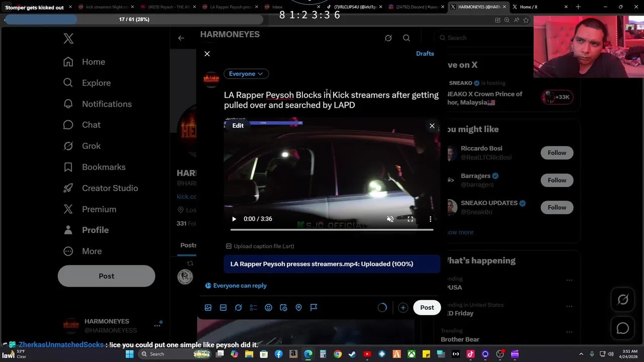Screen dimensions: 644x362
Task: Follow SNEAKO UPDATES
Action: click(557, 207)
